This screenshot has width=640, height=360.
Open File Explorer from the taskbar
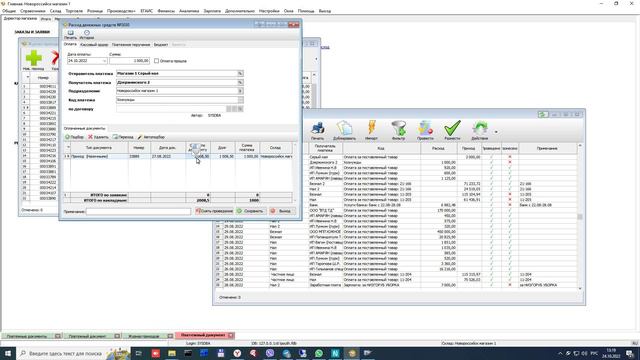point(172,353)
